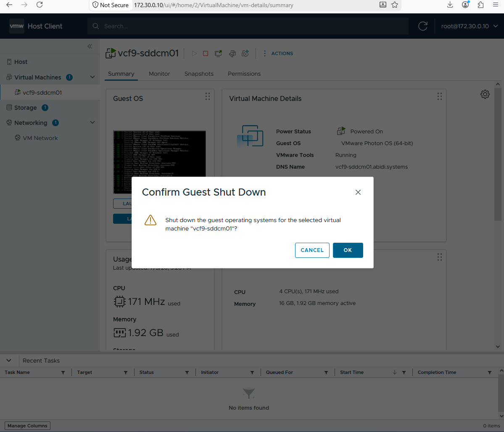
Task: Filter the Start Time column
Action: point(404,373)
